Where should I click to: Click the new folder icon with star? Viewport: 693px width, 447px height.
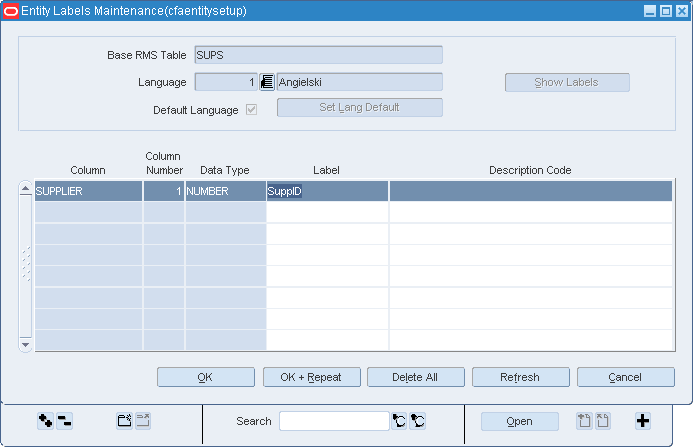click(x=125, y=420)
